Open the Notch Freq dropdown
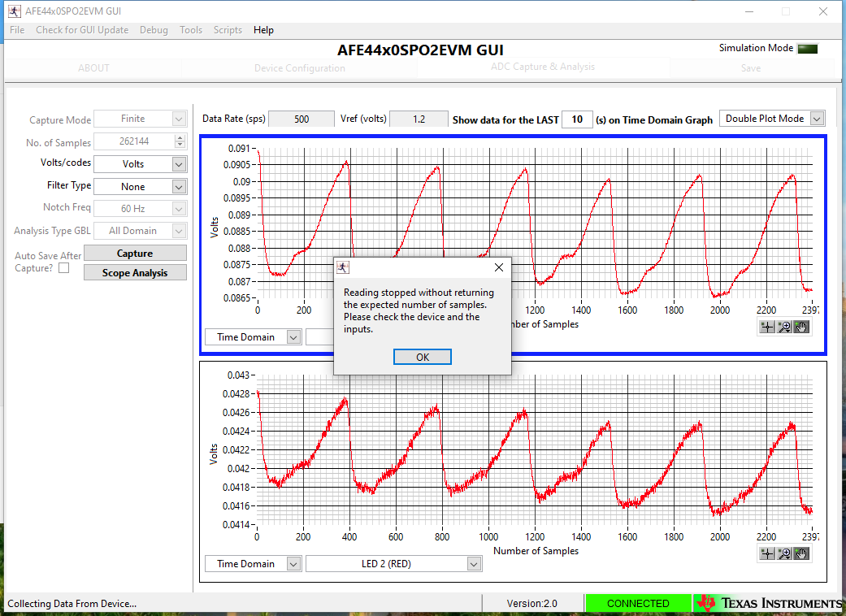846x616 pixels. pos(179,209)
